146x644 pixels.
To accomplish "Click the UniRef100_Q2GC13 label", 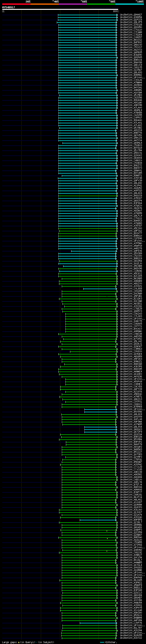I will pyautogui.click(x=131, y=593).
